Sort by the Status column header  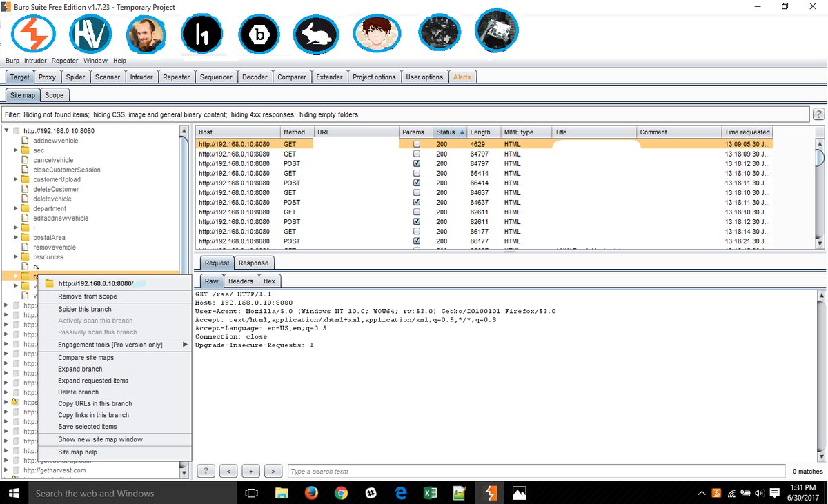coord(450,132)
